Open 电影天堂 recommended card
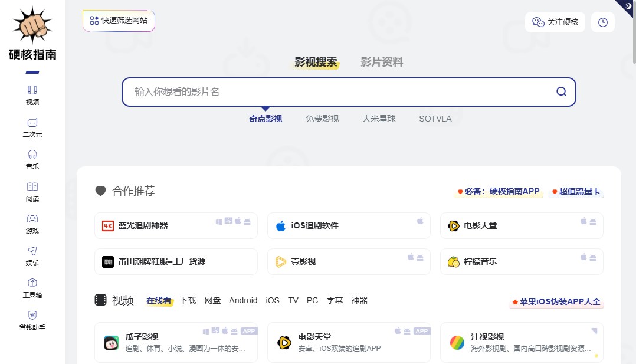The image size is (636, 364). click(x=522, y=225)
